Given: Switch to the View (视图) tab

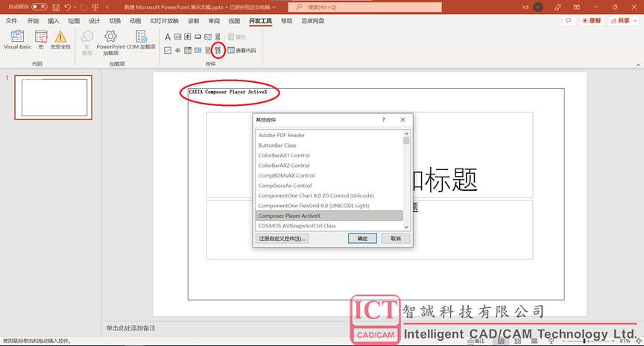Looking at the screenshot, I should click(234, 21).
